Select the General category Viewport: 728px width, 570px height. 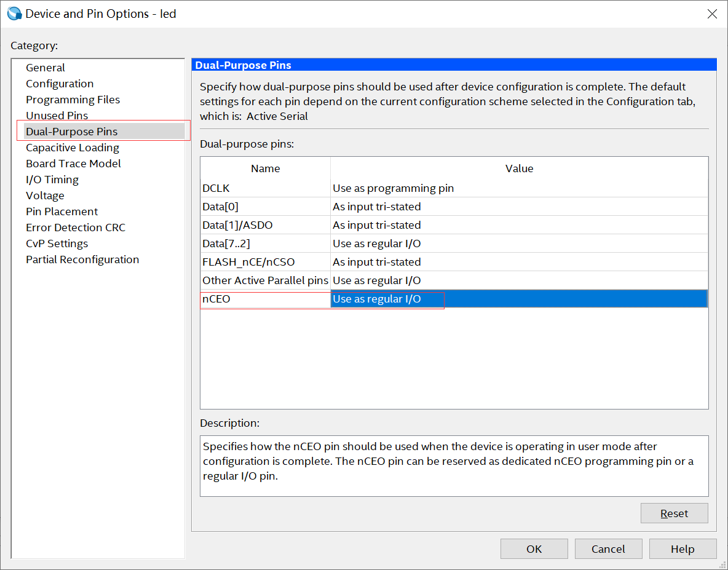coord(45,68)
